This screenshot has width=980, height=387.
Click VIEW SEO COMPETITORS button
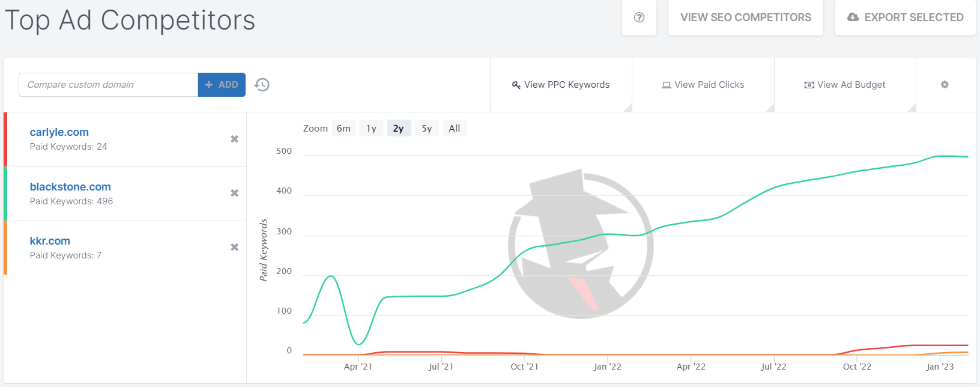point(746,17)
